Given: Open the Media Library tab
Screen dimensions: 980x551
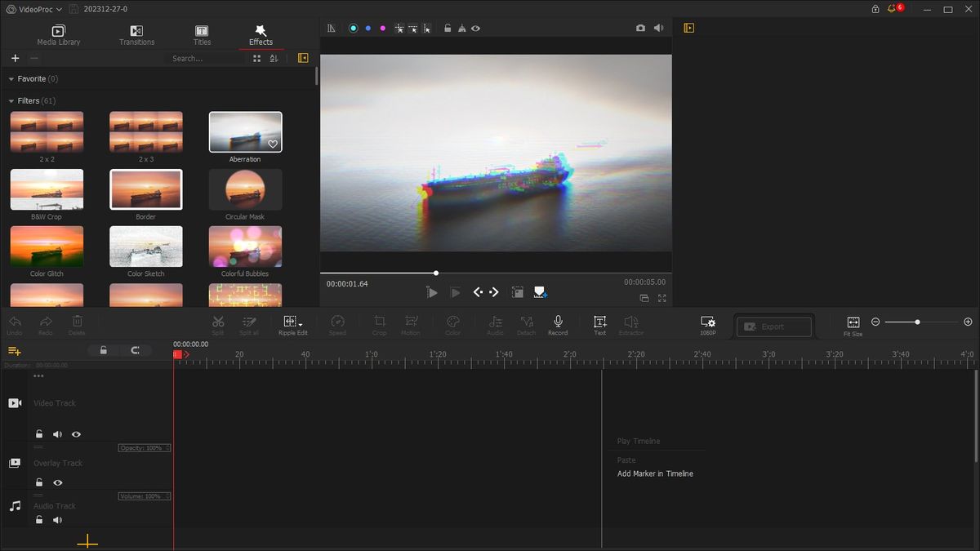Looking at the screenshot, I should [59, 35].
